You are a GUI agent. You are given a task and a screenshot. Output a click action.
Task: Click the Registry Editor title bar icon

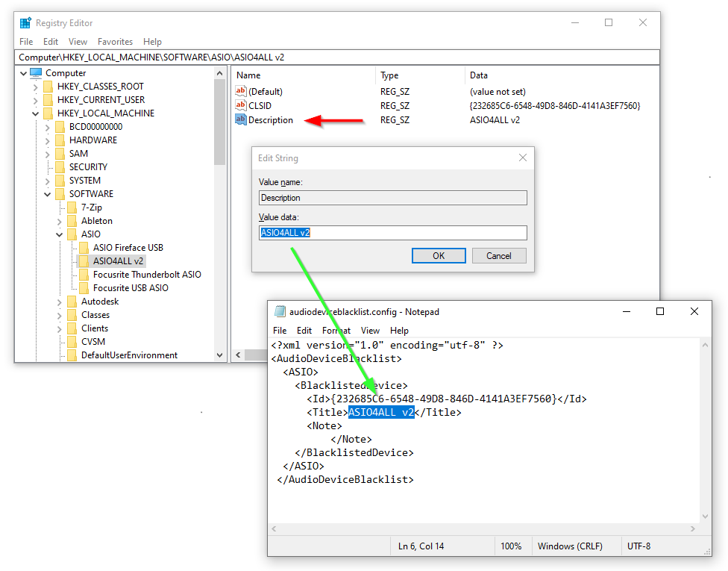tap(25, 22)
